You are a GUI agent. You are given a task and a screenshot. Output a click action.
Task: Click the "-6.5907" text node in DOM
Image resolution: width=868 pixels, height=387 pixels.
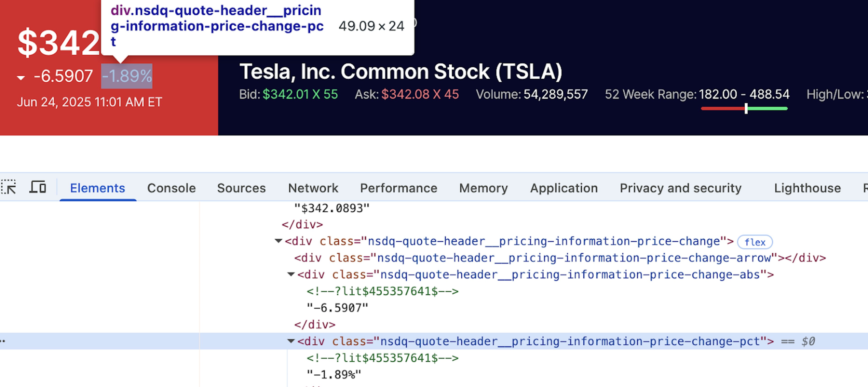point(337,308)
